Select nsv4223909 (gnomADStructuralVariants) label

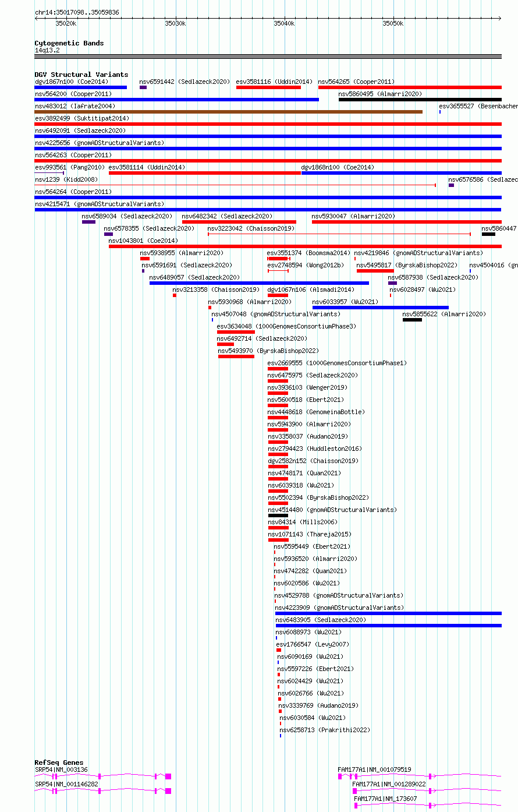[x=339, y=608]
